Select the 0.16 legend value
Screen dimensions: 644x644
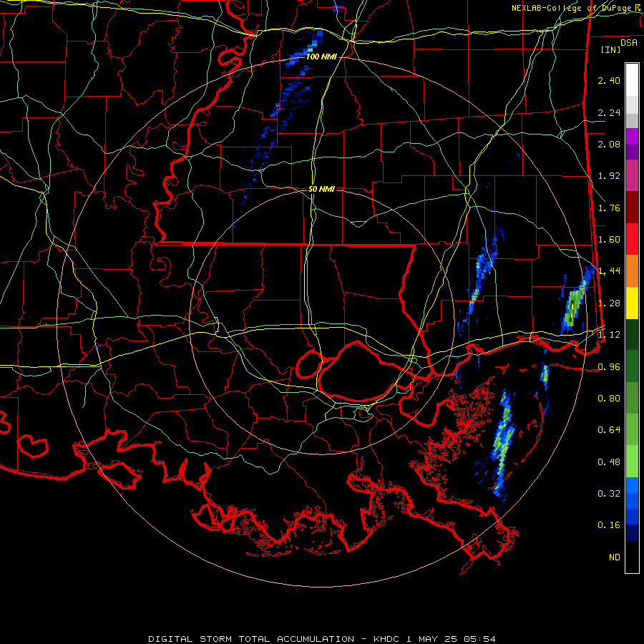(x=609, y=525)
